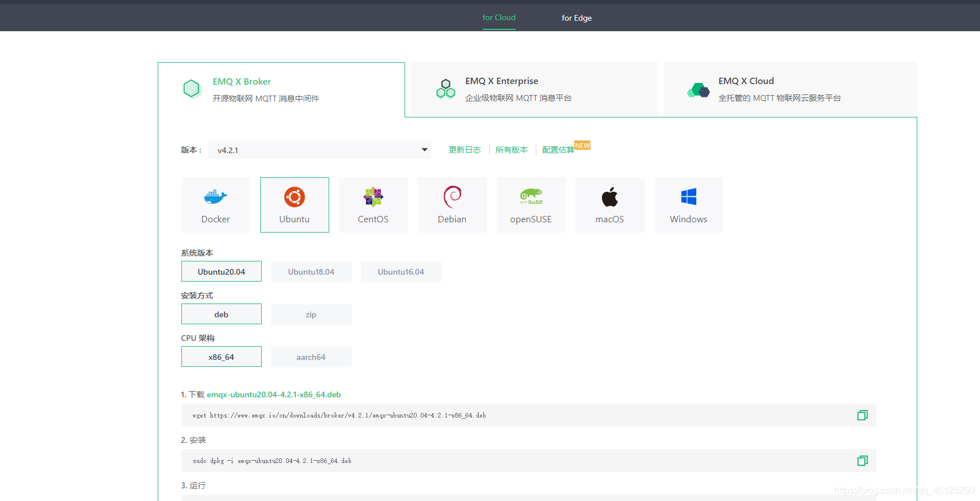Select zip install method

pos(311,314)
